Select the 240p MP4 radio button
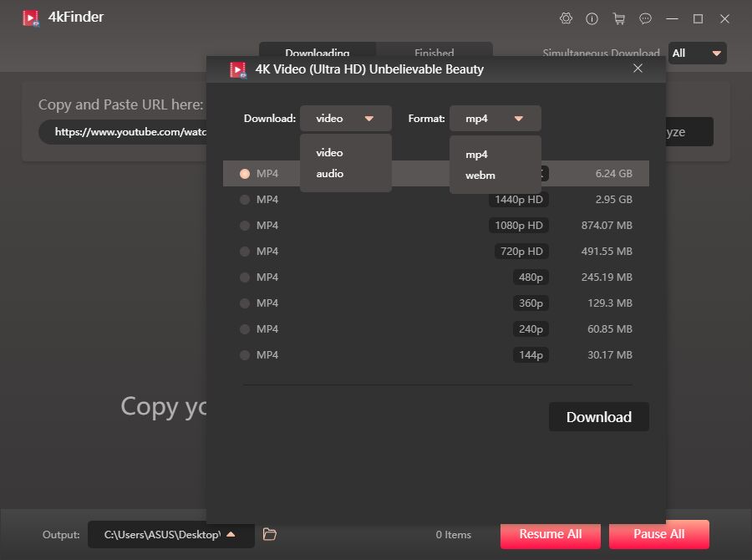The image size is (752, 560). [245, 329]
